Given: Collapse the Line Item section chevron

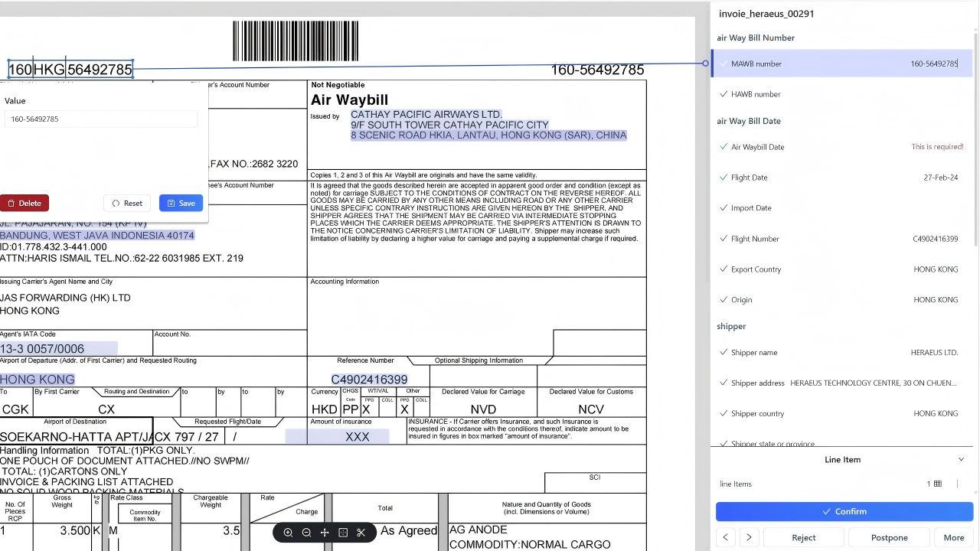Looking at the screenshot, I should coord(961,460).
